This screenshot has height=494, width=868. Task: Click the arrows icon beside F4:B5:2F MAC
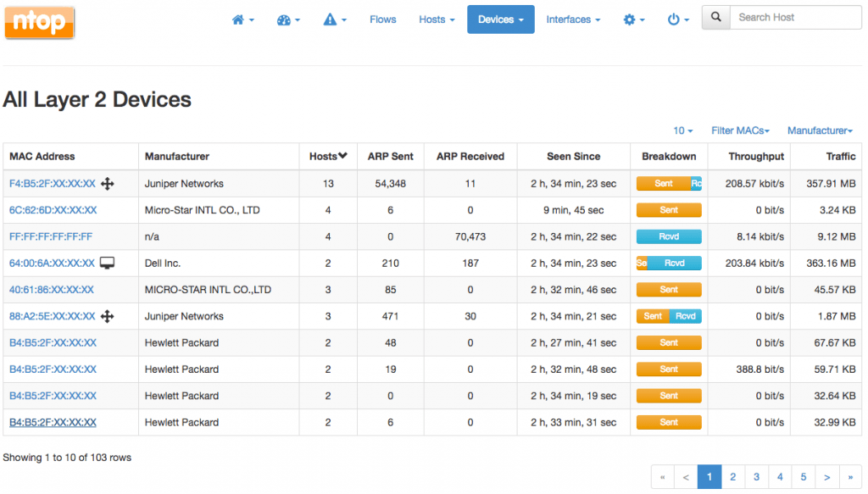[x=108, y=184]
